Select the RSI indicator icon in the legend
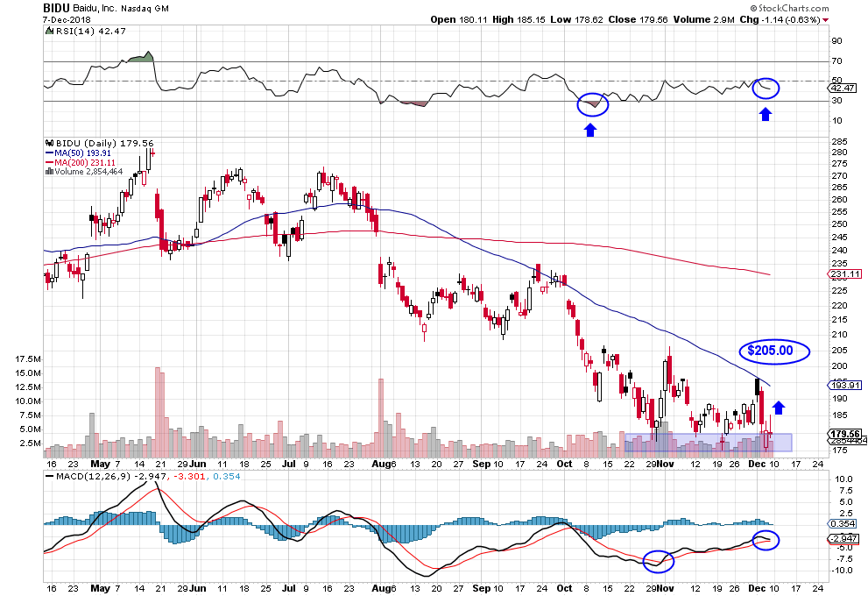 [49, 31]
